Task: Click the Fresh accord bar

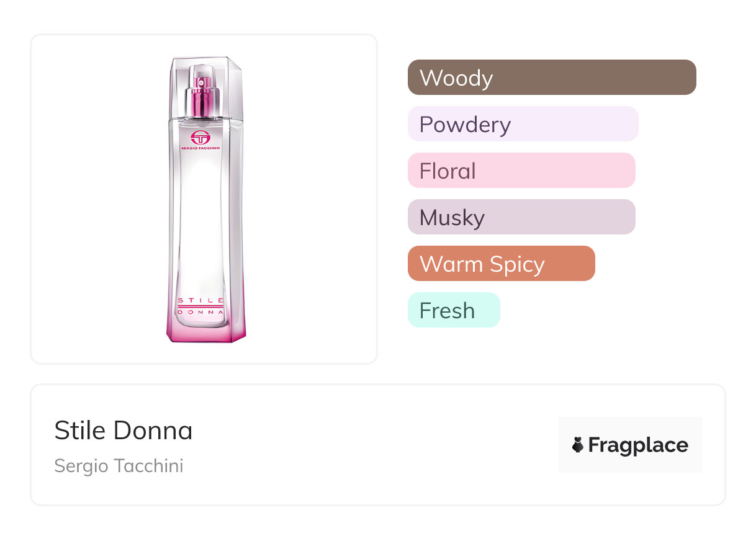Action: click(x=454, y=310)
